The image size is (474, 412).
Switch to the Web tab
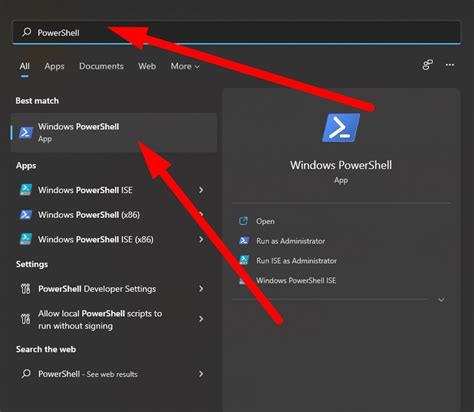147,66
